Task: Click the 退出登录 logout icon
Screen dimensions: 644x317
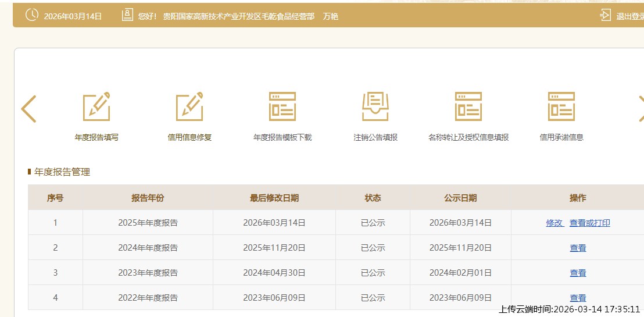Action: pos(606,16)
